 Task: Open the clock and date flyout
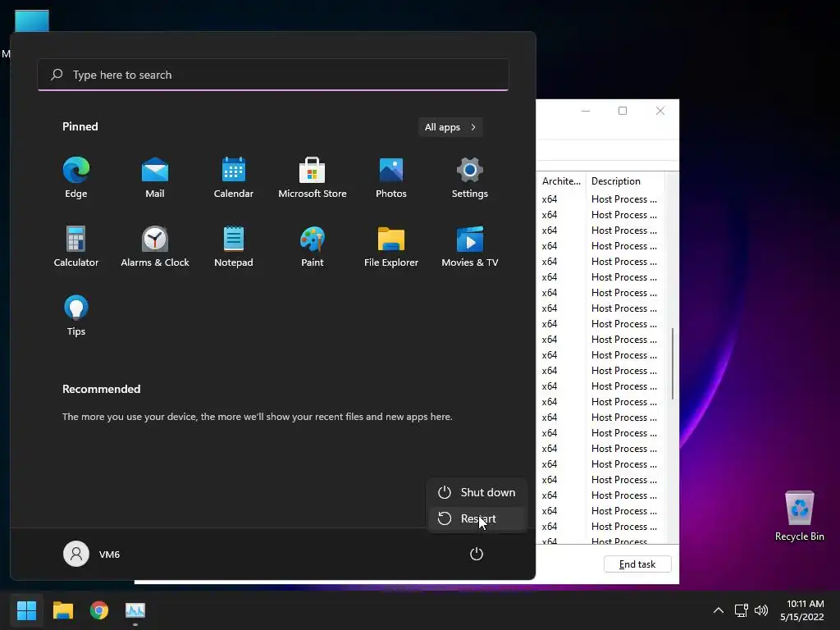(802, 610)
